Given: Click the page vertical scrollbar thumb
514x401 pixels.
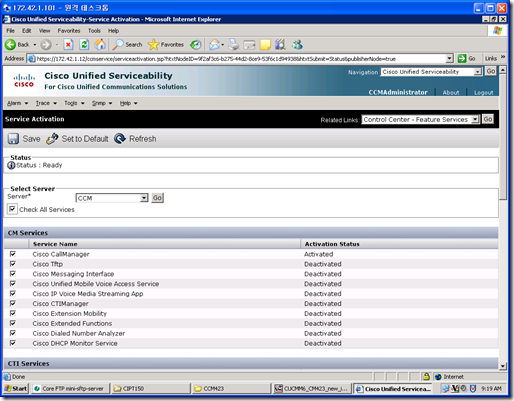Looking at the screenshot, I should click(x=503, y=137).
